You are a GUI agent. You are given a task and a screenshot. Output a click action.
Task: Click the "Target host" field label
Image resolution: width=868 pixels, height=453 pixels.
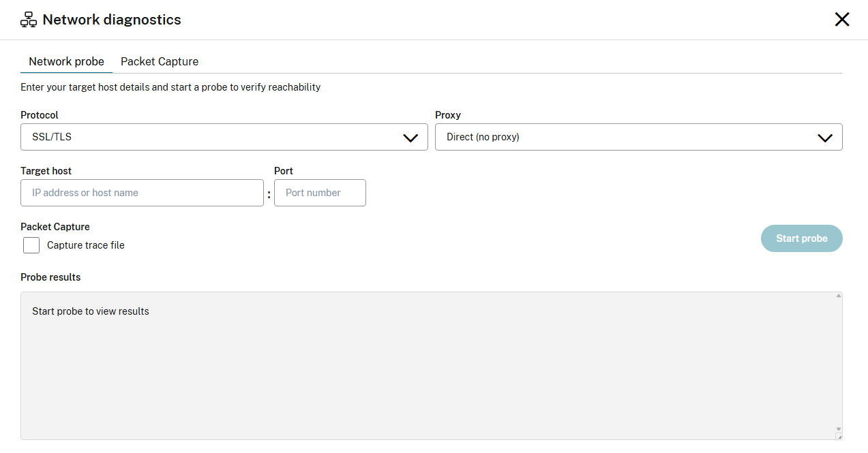46,171
